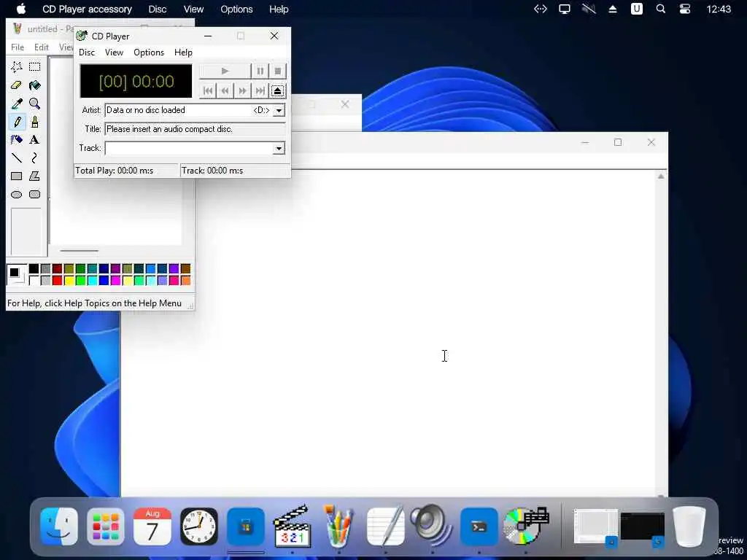The height and width of the screenshot is (560, 747).
Task: Skip backwards within the CD track
Action: pos(225,90)
